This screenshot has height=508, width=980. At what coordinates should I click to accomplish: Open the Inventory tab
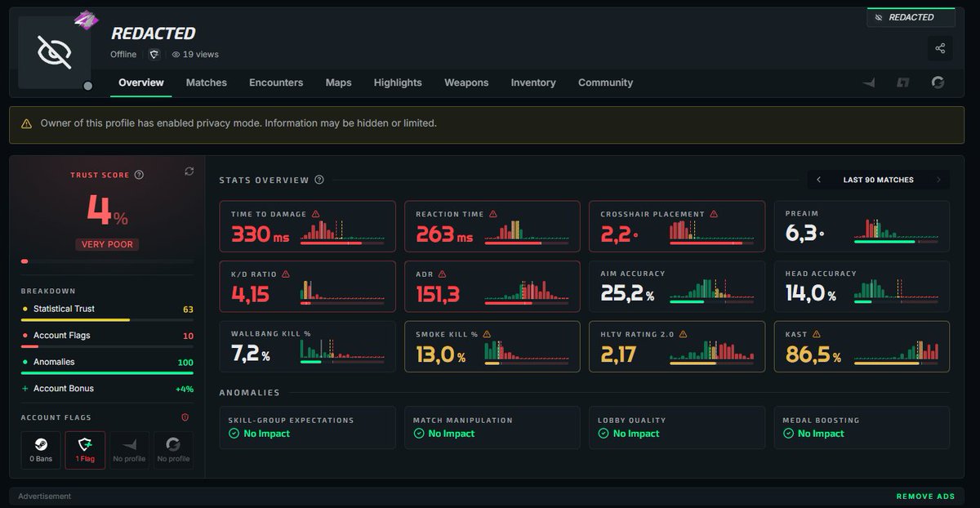pos(533,82)
